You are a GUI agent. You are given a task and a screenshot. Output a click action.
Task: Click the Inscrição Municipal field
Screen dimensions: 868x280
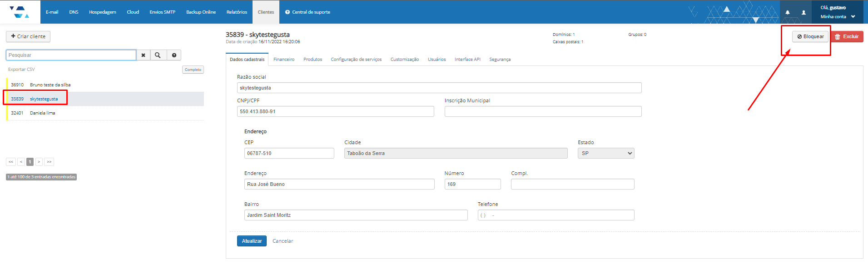(543, 111)
